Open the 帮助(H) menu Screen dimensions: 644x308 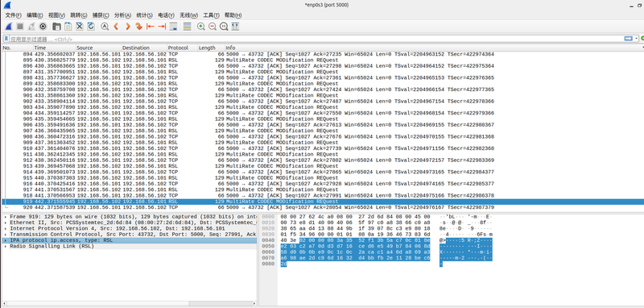[x=232, y=15]
